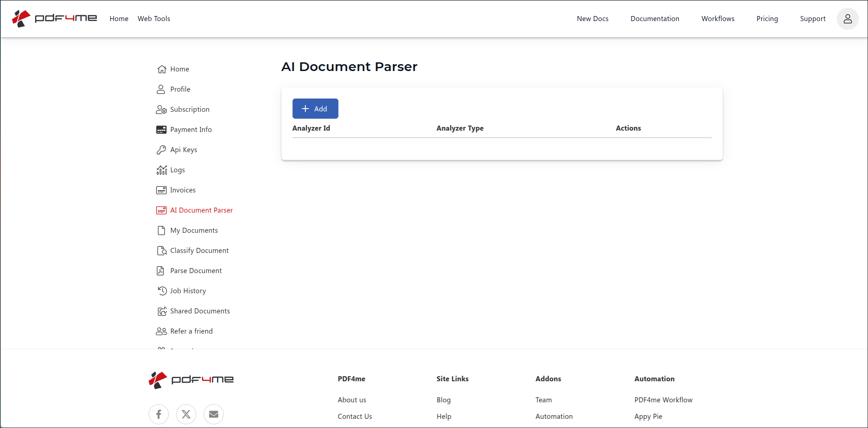The height and width of the screenshot is (428, 868).
Task: Click the Analyzer Type column header
Action: [x=460, y=128]
